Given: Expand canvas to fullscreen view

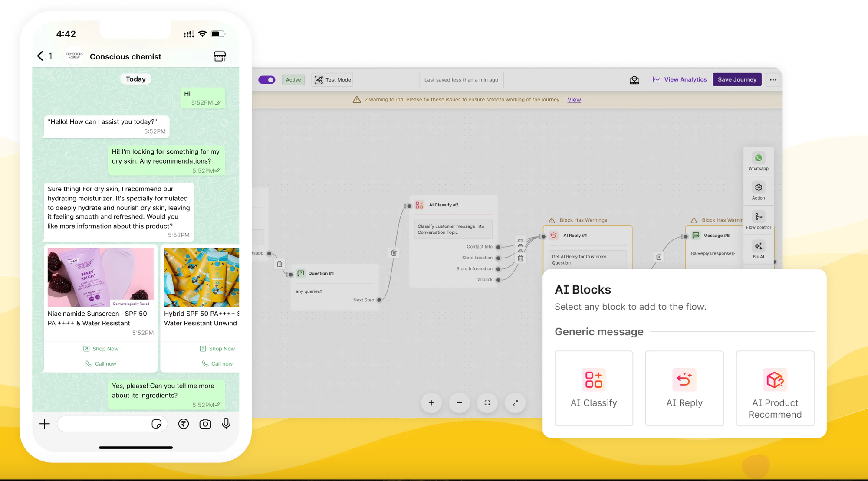Looking at the screenshot, I should pos(515,403).
